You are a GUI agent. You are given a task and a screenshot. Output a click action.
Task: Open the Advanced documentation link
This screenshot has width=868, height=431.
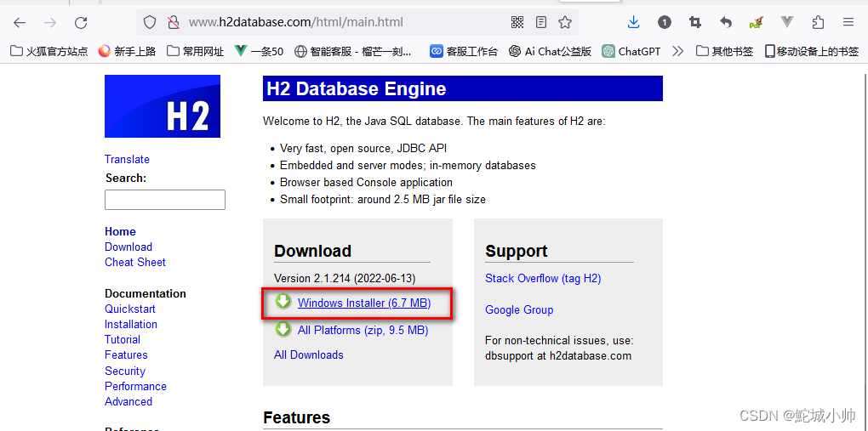128,402
